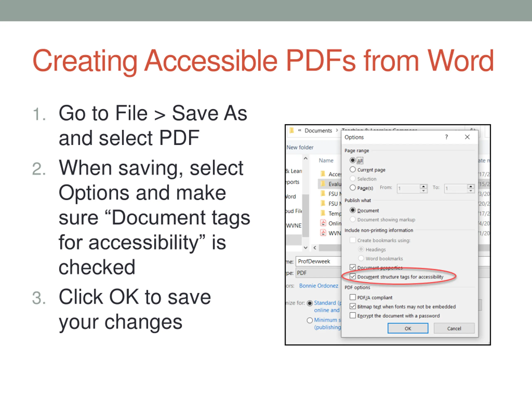Click the author Bonnie Ordonez
The width and height of the screenshot is (532, 399).
pyautogui.click(x=319, y=286)
